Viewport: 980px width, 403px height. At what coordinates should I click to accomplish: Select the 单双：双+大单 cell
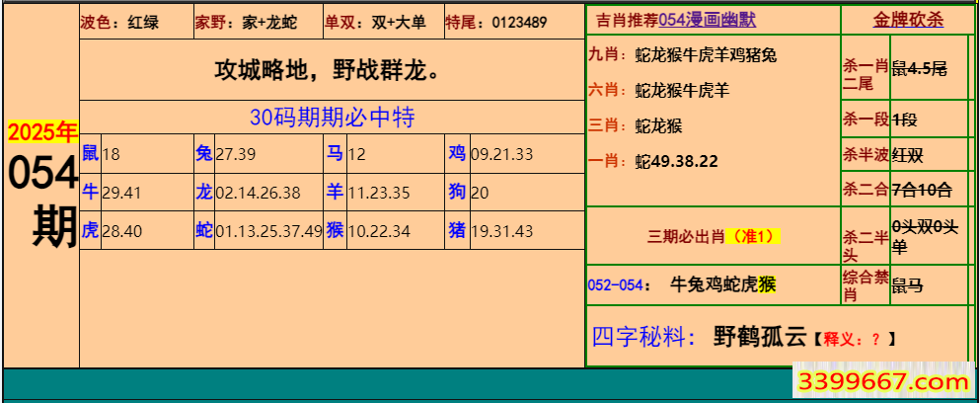point(384,23)
